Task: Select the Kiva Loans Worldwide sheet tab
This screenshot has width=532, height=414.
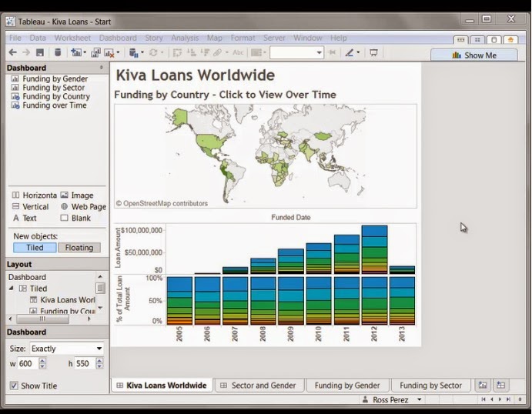Action: coord(162,386)
